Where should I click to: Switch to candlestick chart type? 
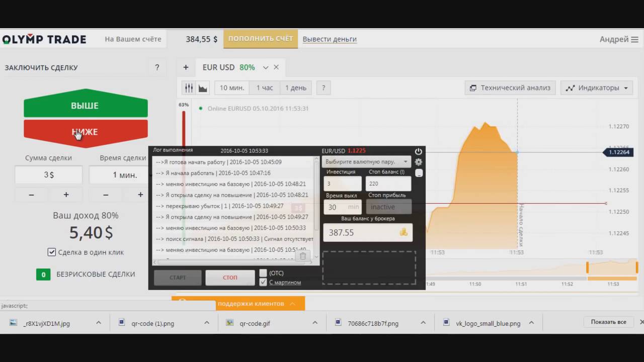click(189, 88)
